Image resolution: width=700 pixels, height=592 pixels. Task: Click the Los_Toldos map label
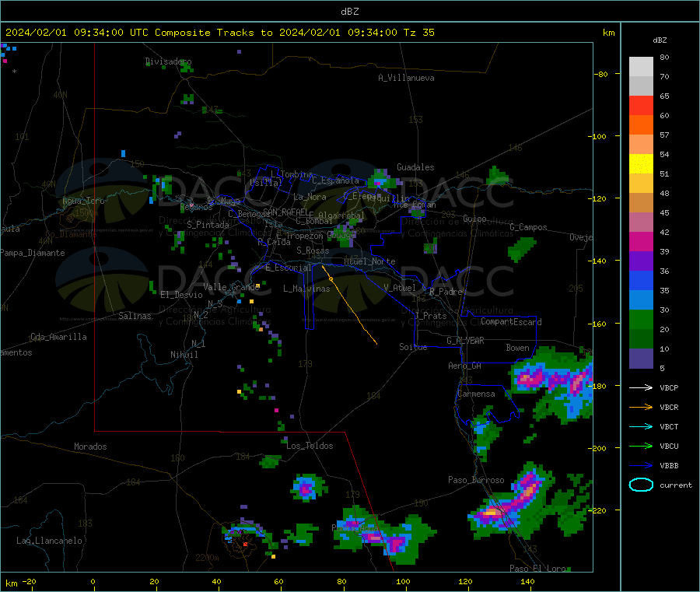tap(310, 446)
